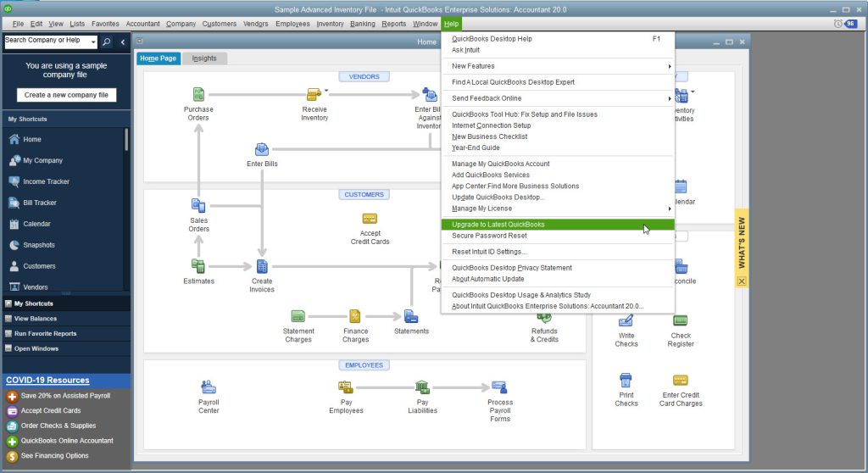Select Year-End Guide menu item
The width and height of the screenshot is (868, 473).
click(x=558, y=147)
